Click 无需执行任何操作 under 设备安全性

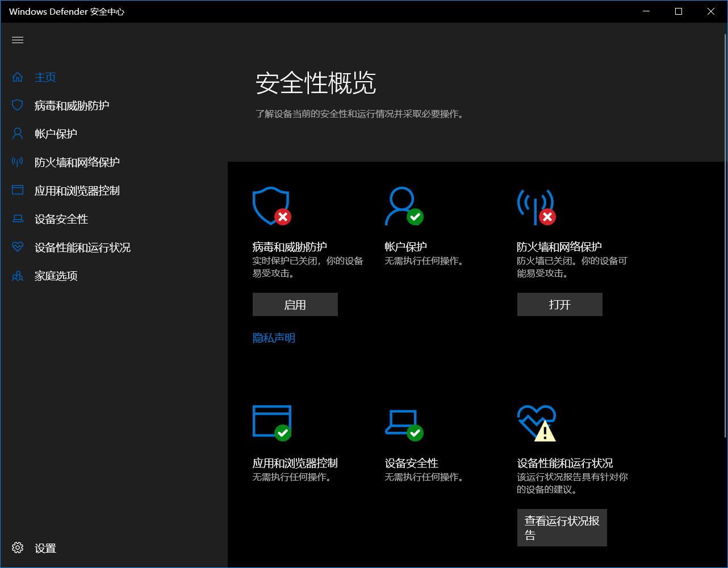424,477
